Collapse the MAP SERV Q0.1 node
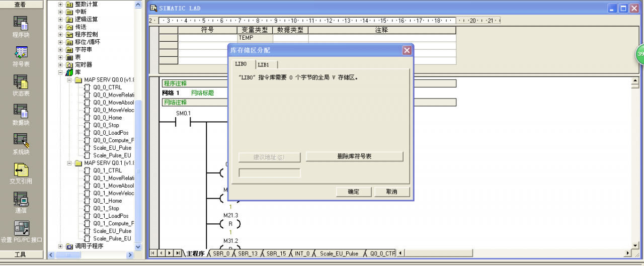The width and height of the screenshot is (644, 266). click(x=69, y=163)
